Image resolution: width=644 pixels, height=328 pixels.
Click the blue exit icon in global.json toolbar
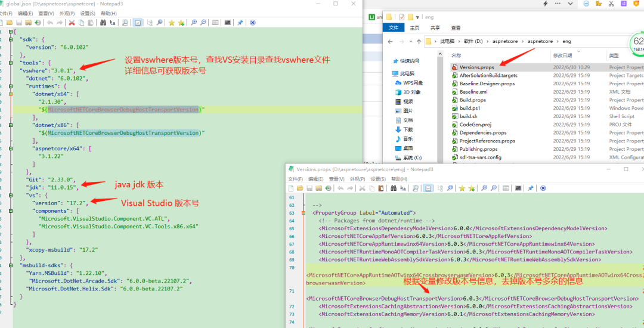tap(252, 23)
